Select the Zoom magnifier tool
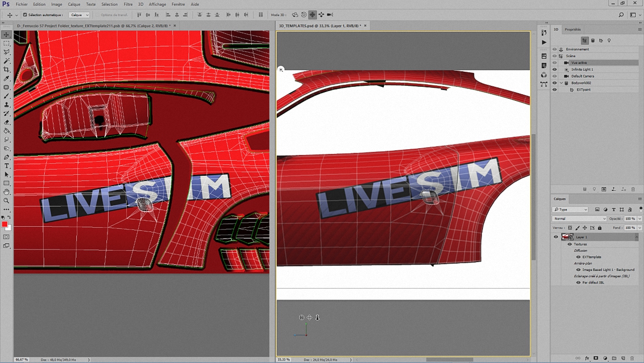644x363 pixels. (7, 201)
